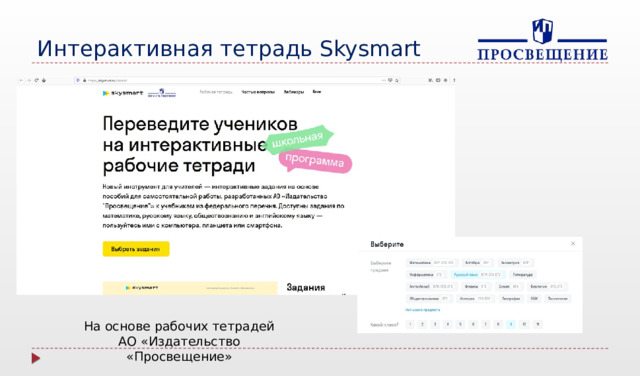Choose class 2 in the grade row
The height and width of the screenshot is (376, 640).
point(422,324)
